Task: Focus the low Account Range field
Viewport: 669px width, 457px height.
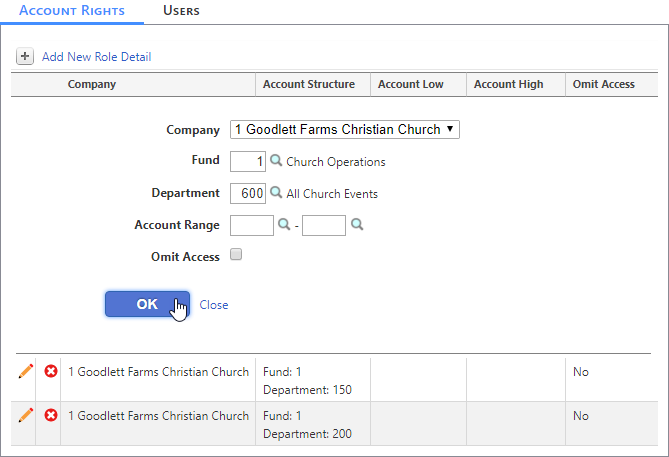Action: (x=252, y=225)
